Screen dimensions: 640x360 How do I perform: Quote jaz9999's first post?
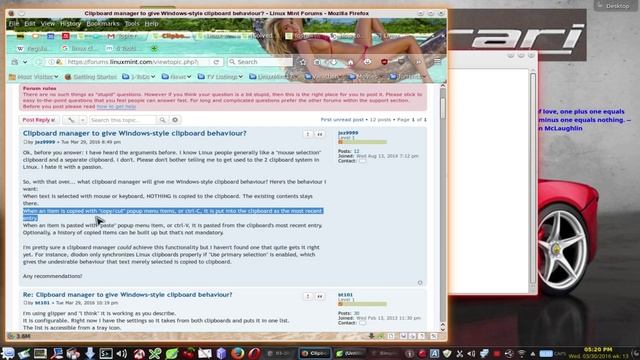coord(320,134)
